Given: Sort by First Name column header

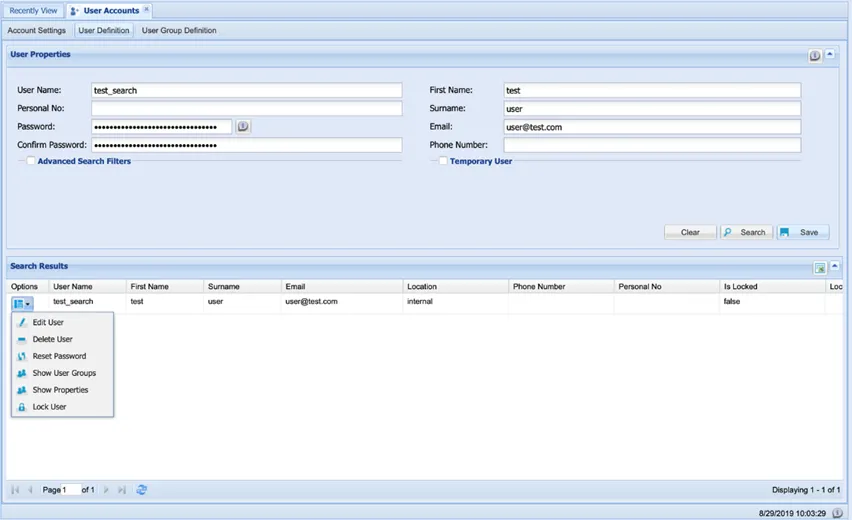Looking at the screenshot, I should 165,286.
